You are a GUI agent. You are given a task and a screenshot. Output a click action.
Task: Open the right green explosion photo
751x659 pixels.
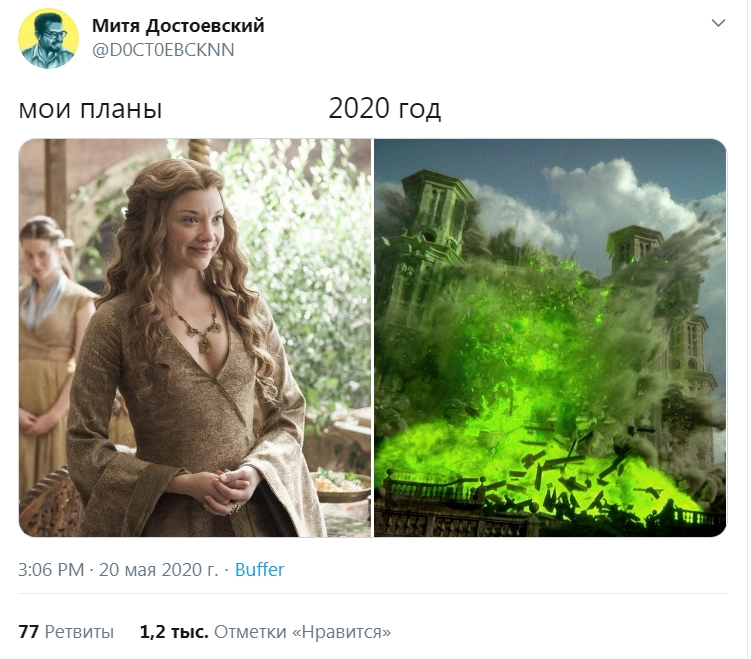pyautogui.click(x=550, y=338)
